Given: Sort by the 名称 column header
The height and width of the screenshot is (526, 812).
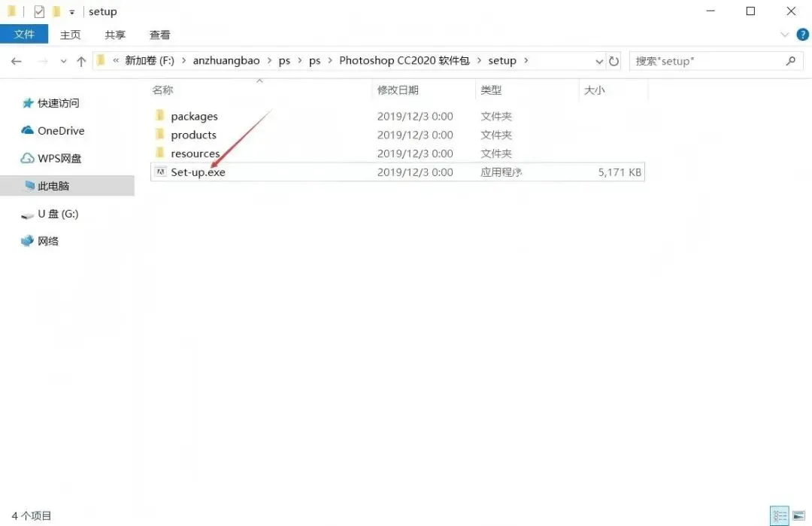Looking at the screenshot, I should click(162, 90).
